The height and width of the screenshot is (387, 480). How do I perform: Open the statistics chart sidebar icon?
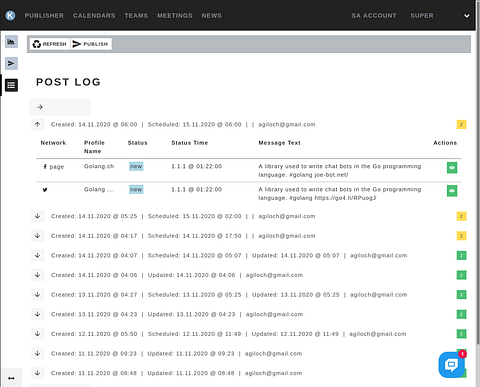point(11,42)
